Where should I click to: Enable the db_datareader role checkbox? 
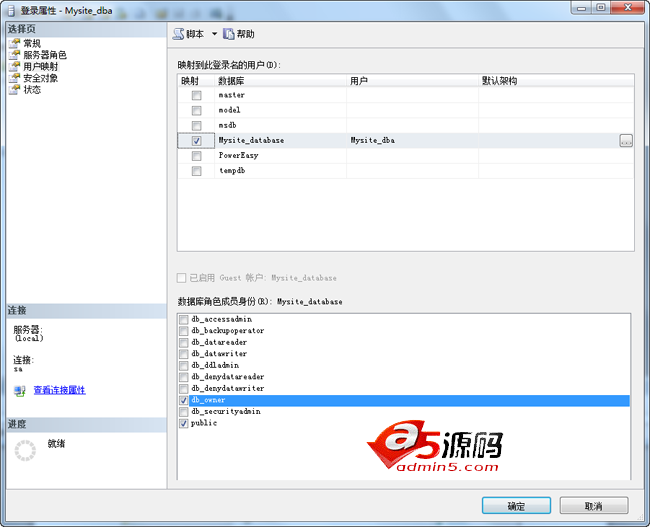184,343
